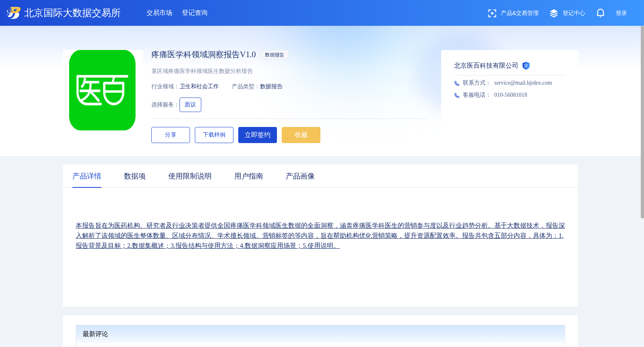The width and height of the screenshot is (644, 347).
Task: Click the 登录 link
Action: pos(621,13)
